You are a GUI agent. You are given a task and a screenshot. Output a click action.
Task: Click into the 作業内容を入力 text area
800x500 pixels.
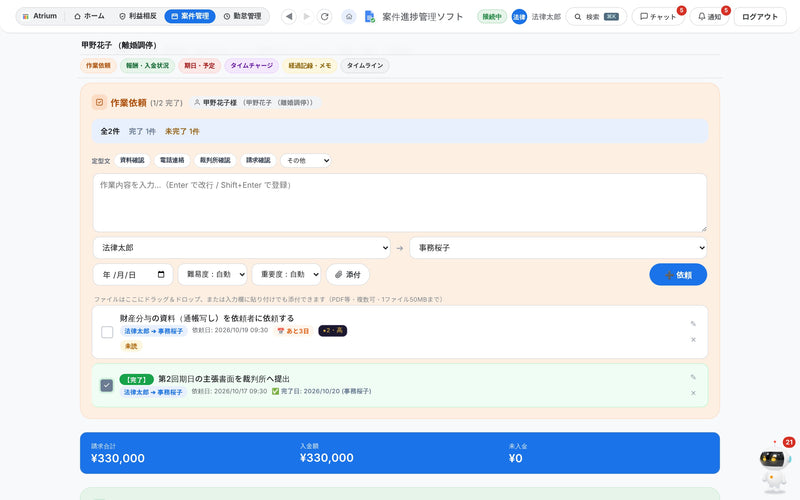(x=400, y=203)
